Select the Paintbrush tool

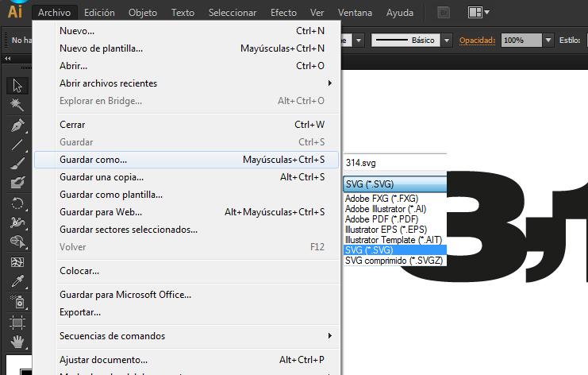click(17, 164)
